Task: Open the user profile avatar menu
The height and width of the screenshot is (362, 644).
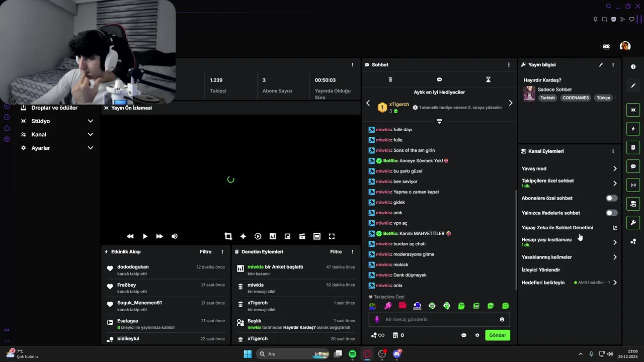Action: (x=625, y=46)
